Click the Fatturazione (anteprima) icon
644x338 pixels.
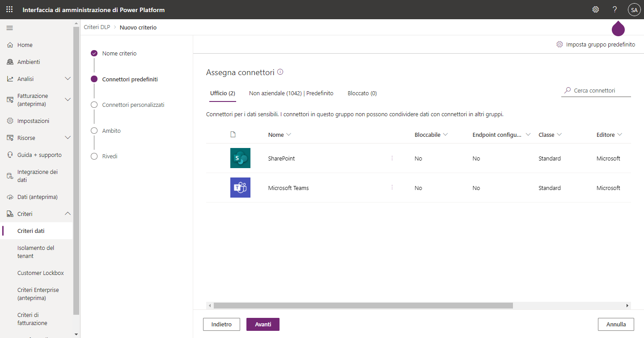click(10, 100)
